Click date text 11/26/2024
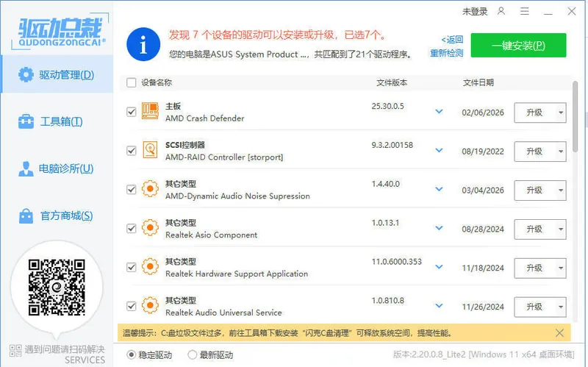588x367 pixels. coord(483,307)
